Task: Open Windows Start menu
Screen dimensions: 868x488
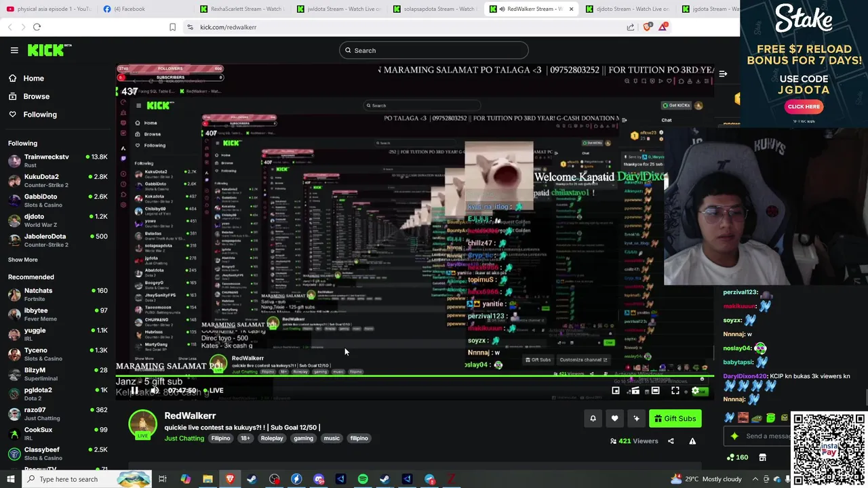Action: coord(10,479)
